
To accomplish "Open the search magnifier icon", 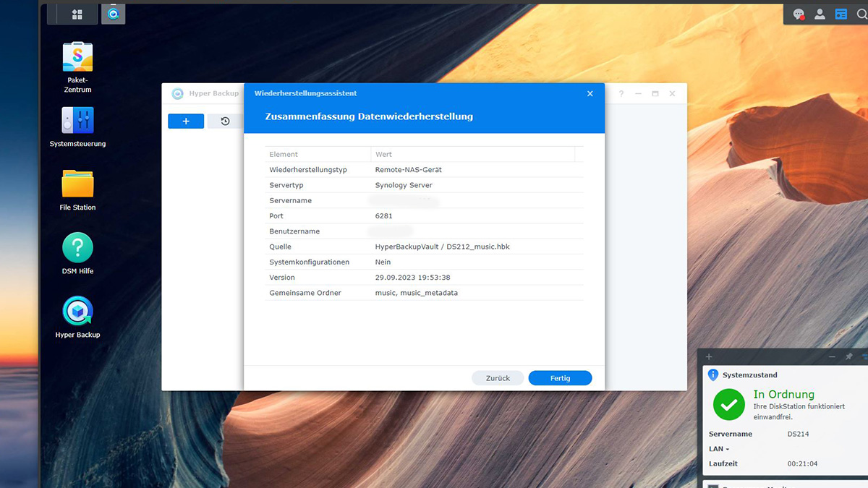I will pyautogui.click(x=861, y=14).
